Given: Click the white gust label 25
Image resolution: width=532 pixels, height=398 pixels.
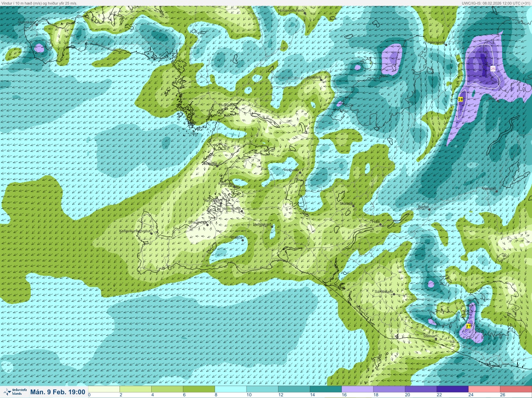Looking at the screenshot, I should [493, 69].
